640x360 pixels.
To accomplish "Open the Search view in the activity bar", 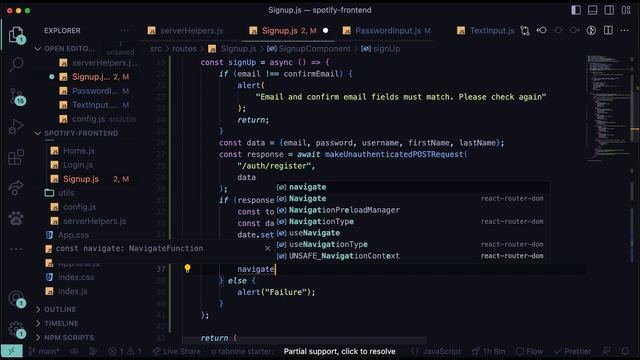I will (x=16, y=64).
